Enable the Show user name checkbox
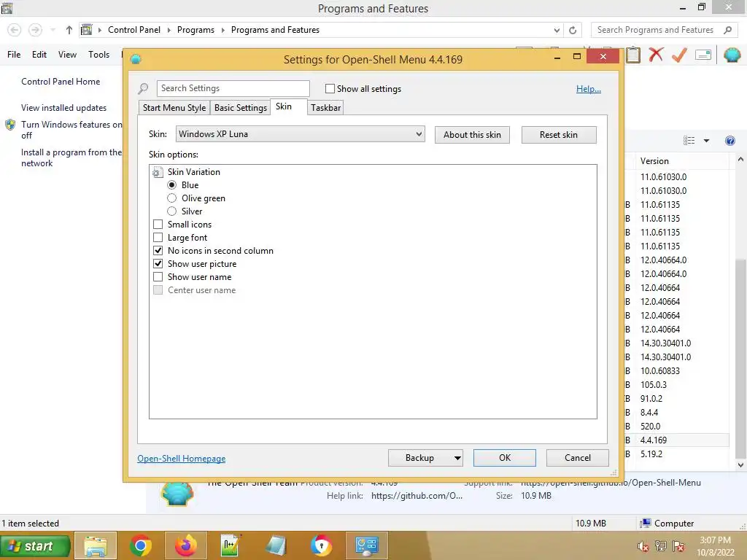Screen dimensions: 747x560 coord(158,277)
